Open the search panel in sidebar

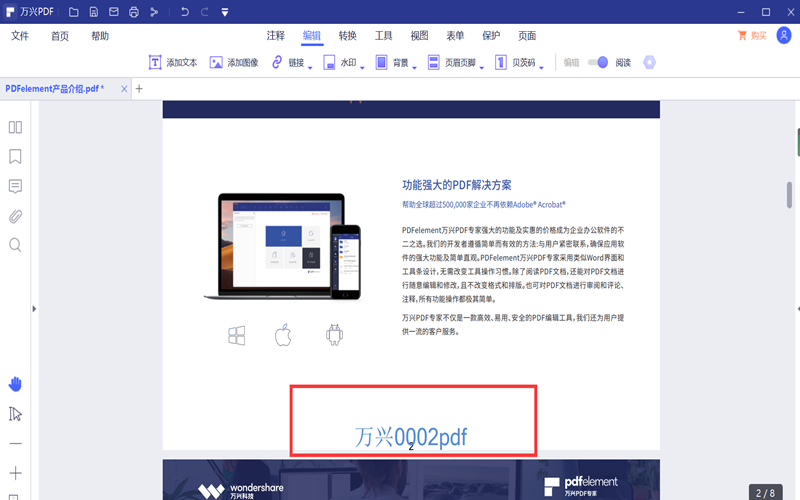click(15, 245)
